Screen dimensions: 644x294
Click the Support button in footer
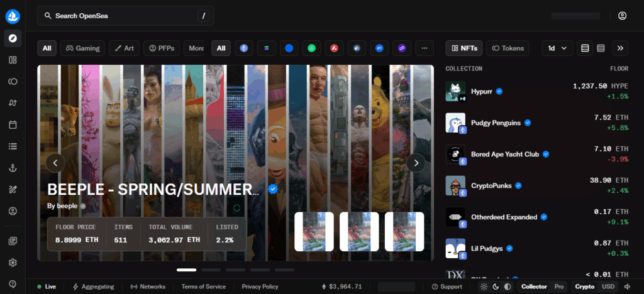447,286
